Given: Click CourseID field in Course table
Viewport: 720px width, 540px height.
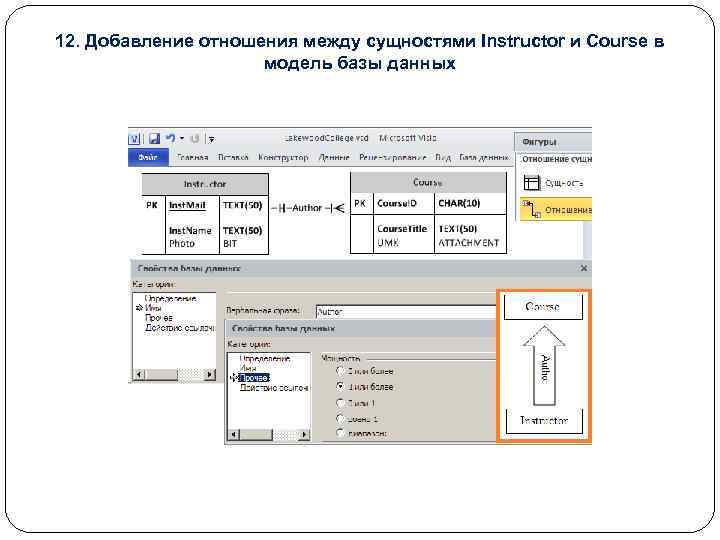Looking at the screenshot, I should (397, 203).
